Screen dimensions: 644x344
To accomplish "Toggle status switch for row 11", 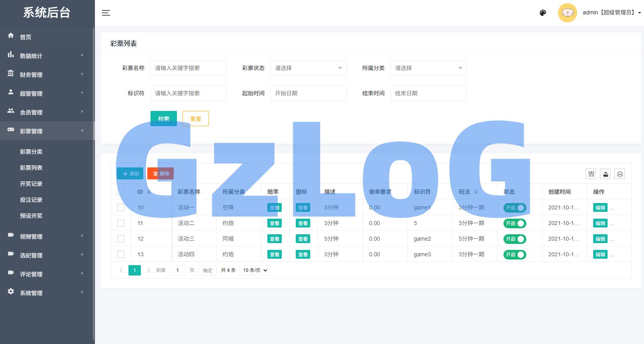I will click(515, 223).
